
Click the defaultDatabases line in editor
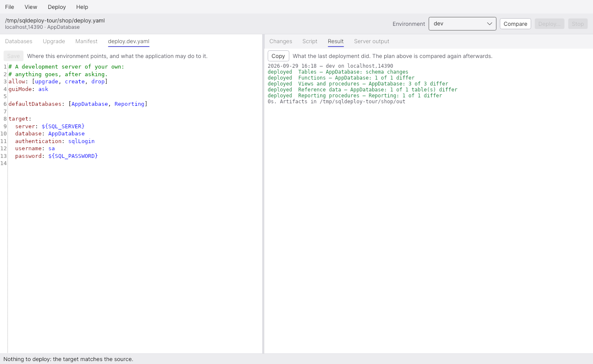pyautogui.click(x=78, y=104)
